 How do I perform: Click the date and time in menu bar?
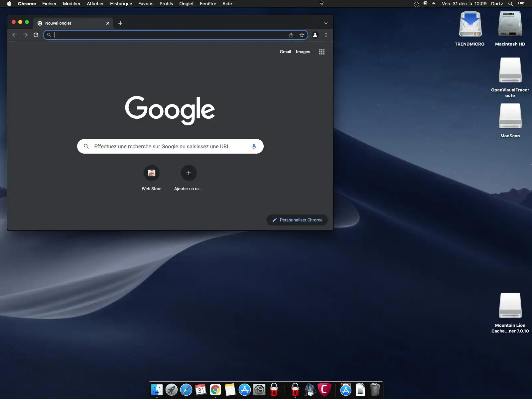coord(464,4)
